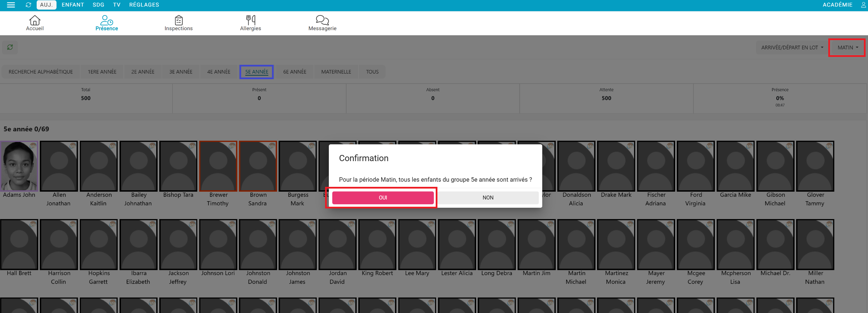Image resolution: width=868 pixels, height=313 pixels.
Task: Expand Arrivée/Départ en lot dropdown
Action: point(792,48)
